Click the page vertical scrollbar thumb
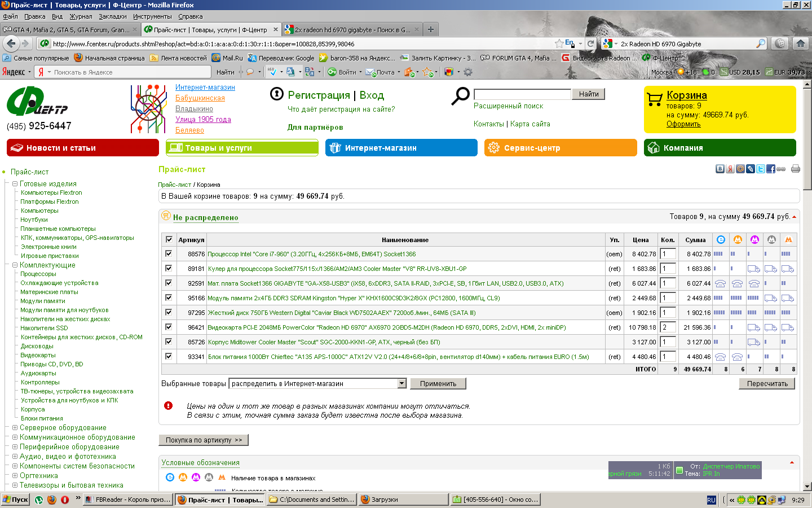Image resolution: width=812 pixels, height=508 pixels. [x=807, y=139]
